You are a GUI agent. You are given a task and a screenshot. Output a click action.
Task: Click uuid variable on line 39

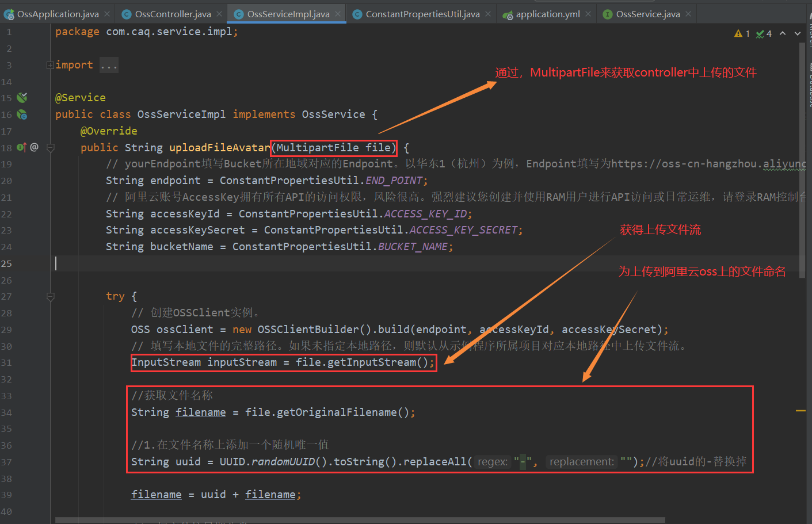pyautogui.click(x=214, y=495)
